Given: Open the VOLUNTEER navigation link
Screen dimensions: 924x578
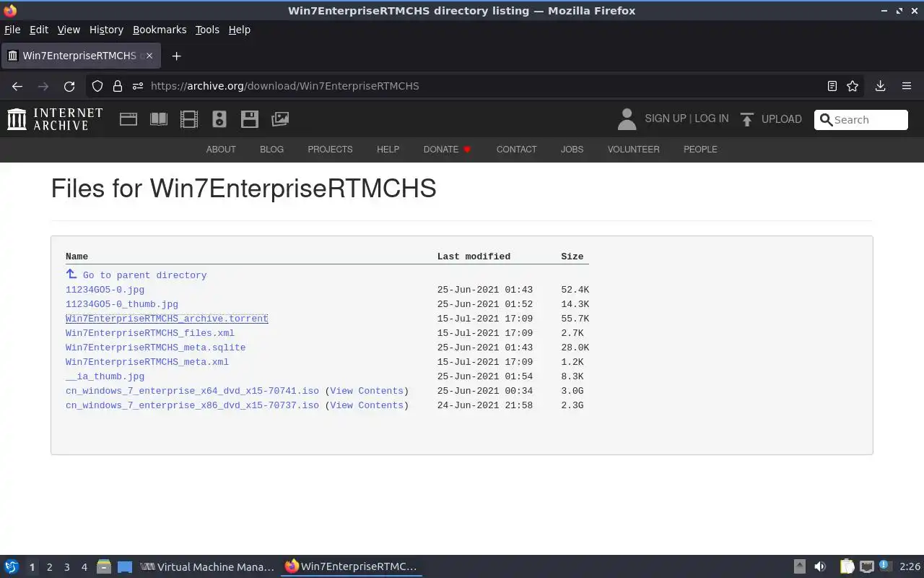Looking at the screenshot, I should (x=633, y=150).
